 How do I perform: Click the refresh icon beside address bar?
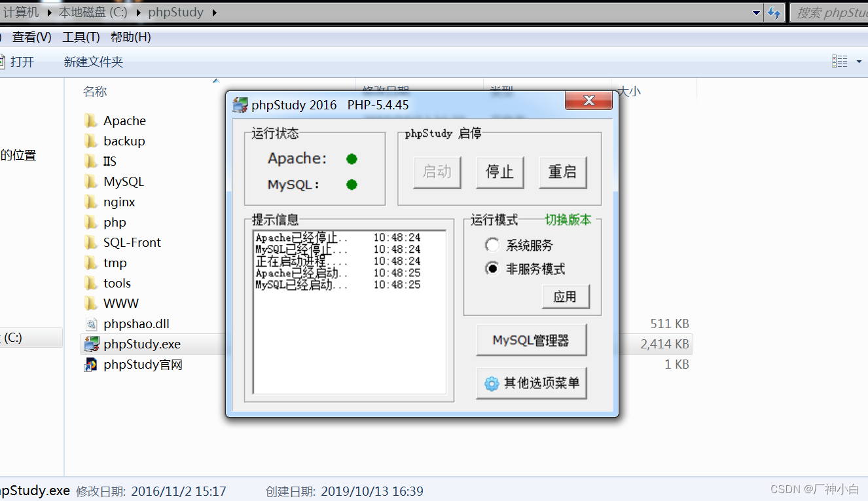click(774, 12)
